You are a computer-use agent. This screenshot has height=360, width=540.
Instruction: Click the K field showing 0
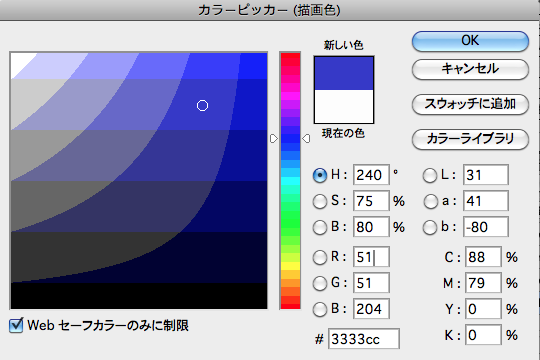click(483, 335)
